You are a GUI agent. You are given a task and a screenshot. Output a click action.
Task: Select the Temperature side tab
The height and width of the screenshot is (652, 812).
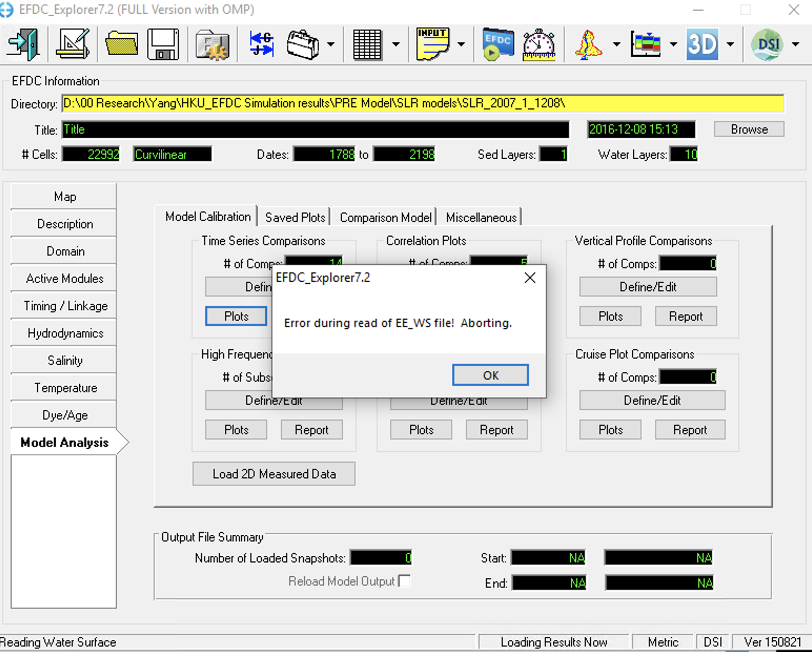point(64,388)
